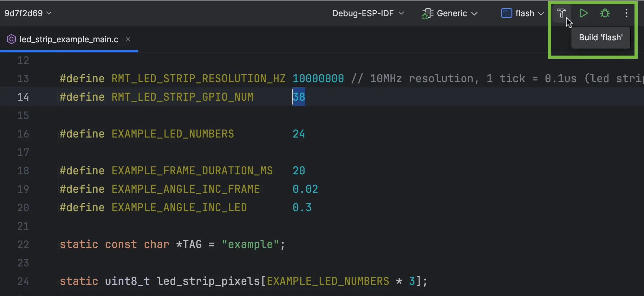Image resolution: width=644 pixels, height=296 pixels.
Task: Click the Build hammer icon
Action: click(561, 13)
